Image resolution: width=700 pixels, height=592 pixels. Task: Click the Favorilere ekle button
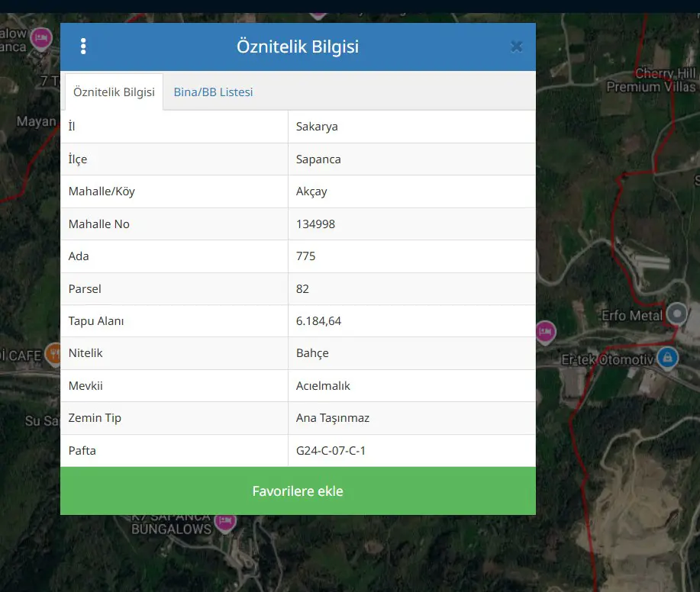[298, 491]
